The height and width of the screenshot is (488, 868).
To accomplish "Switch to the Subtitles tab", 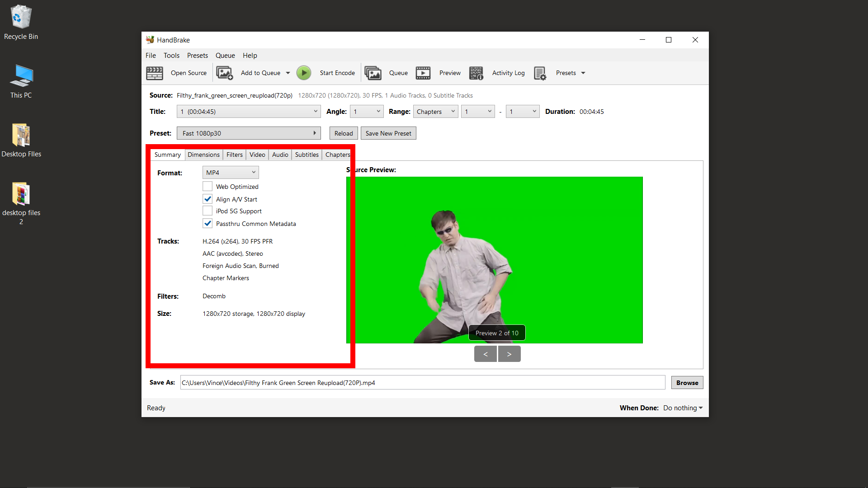I will tap(307, 155).
